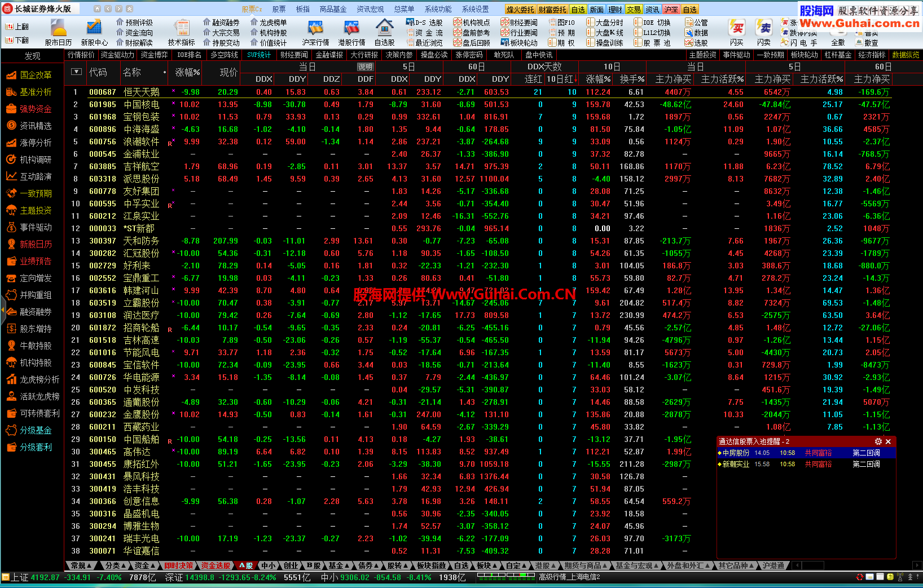Select the 即时决策 bottom tab
The width and height of the screenshot is (923, 588).
click(179, 565)
